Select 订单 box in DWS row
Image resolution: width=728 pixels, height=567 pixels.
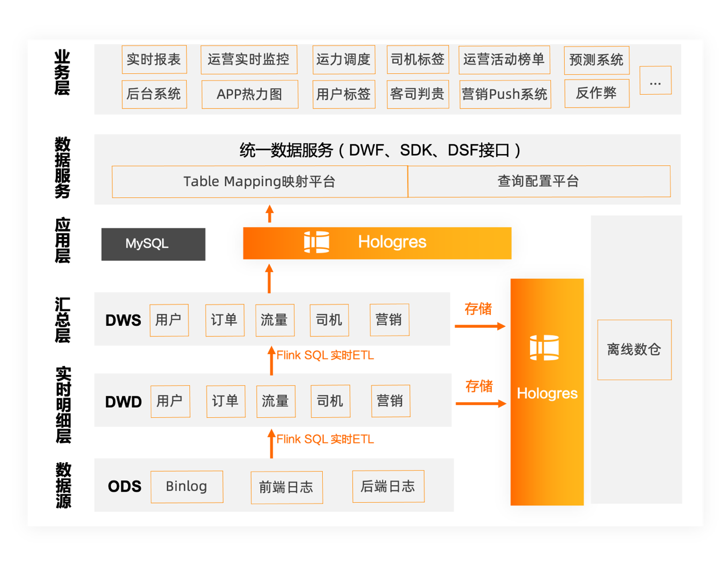click(x=225, y=320)
